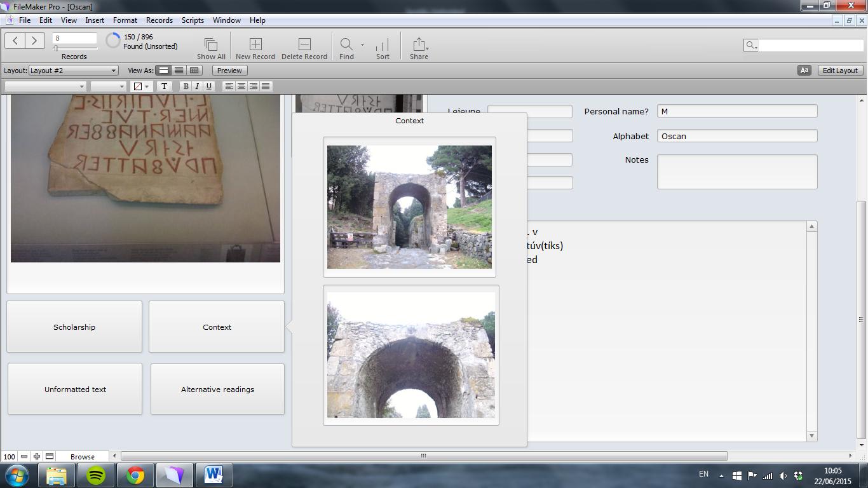Click the Alternative readings button
This screenshot has height=488, width=868.
point(217,390)
